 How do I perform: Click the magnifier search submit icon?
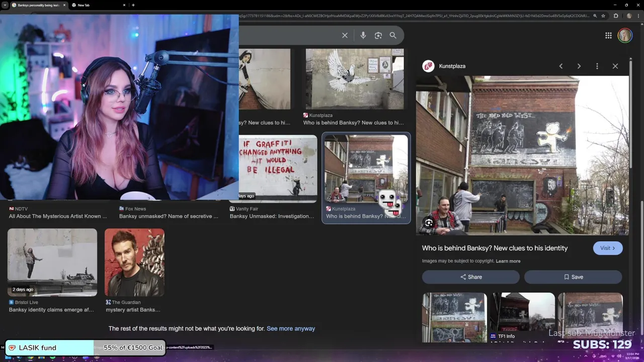[393, 35]
